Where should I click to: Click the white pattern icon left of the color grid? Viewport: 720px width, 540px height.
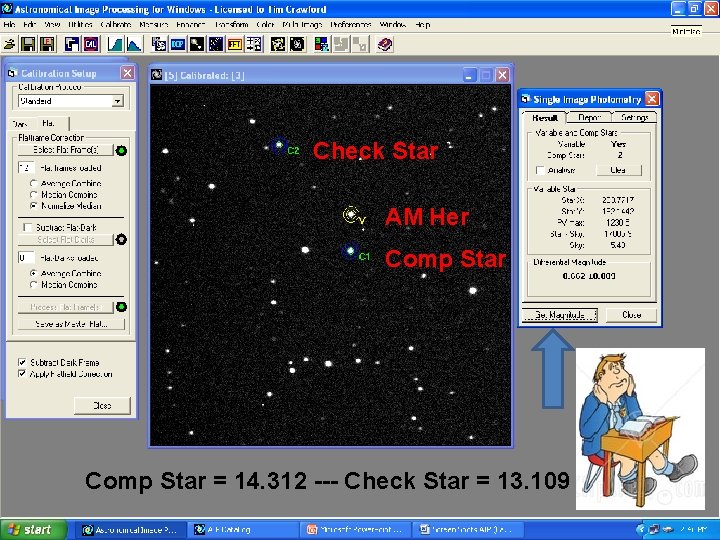[x=297, y=45]
